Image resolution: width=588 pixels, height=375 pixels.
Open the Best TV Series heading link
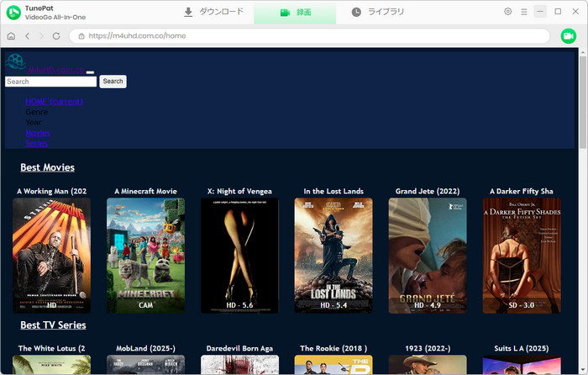coord(53,325)
